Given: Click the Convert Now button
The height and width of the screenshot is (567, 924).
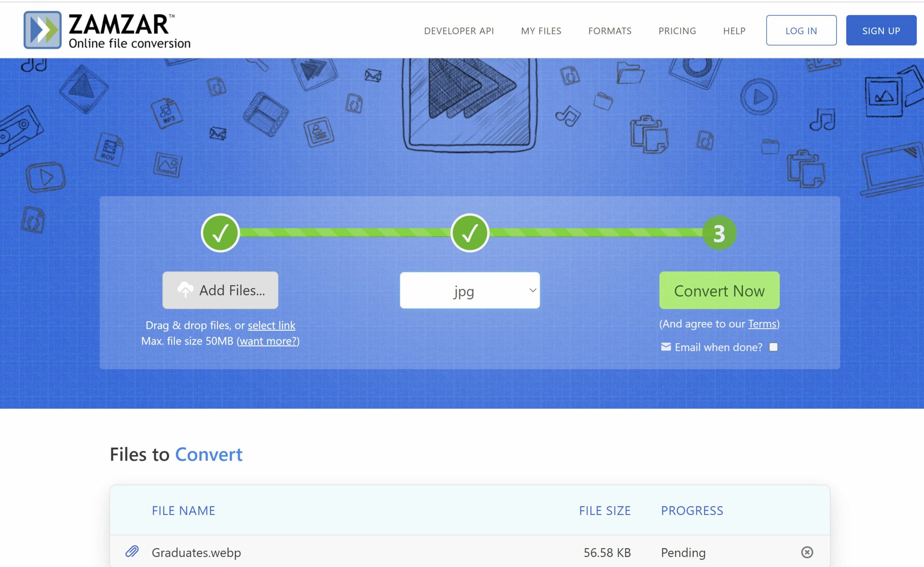Looking at the screenshot, I should tap(719, 290).
